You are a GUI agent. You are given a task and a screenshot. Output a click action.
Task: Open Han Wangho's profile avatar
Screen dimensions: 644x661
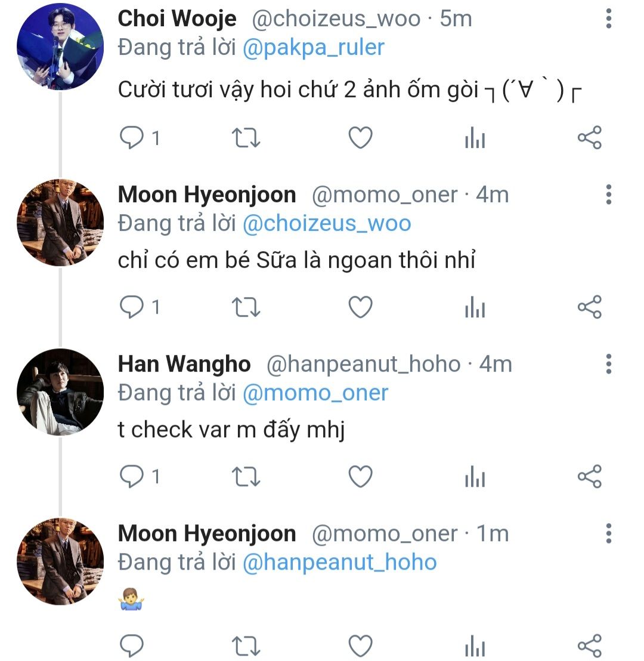(60, 392)
